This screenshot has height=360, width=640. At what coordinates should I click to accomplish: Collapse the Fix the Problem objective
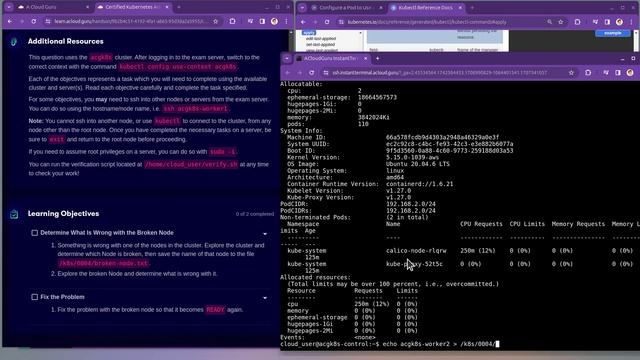265,298
